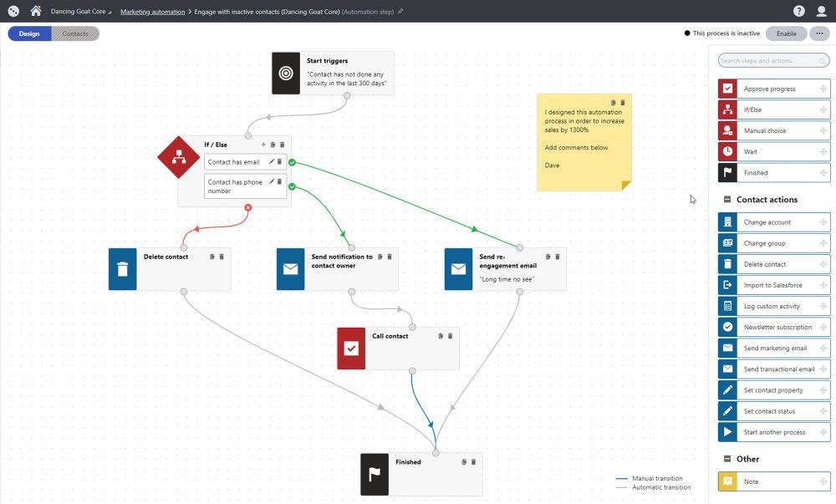Select the Design tab
Image resolution: width=836 pixels, height=504 pixels.
click(28, 33)
